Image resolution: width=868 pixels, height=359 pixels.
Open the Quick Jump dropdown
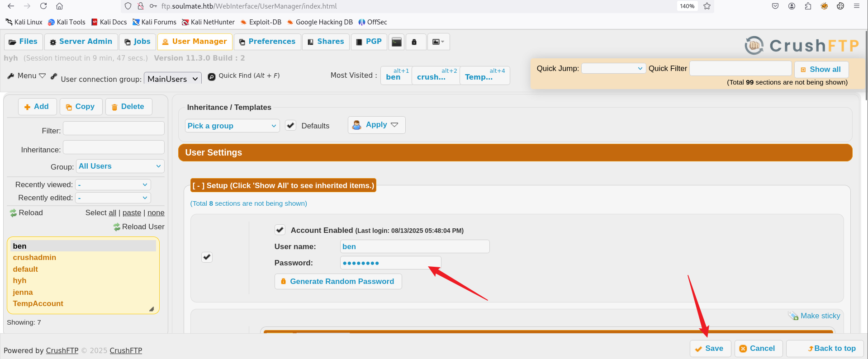click(x=613, y=68)
